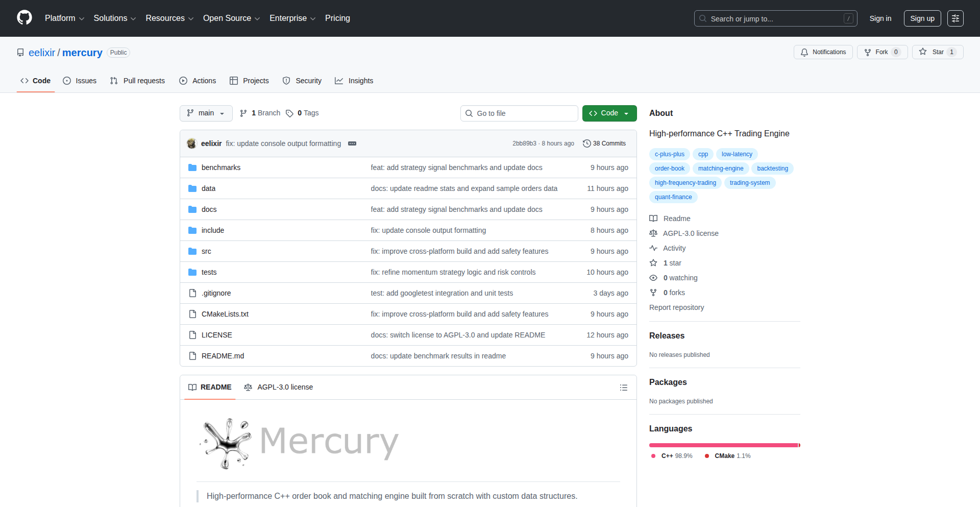Click the commit history clock icon
This screenshot has width=980, height=507.
587,143
